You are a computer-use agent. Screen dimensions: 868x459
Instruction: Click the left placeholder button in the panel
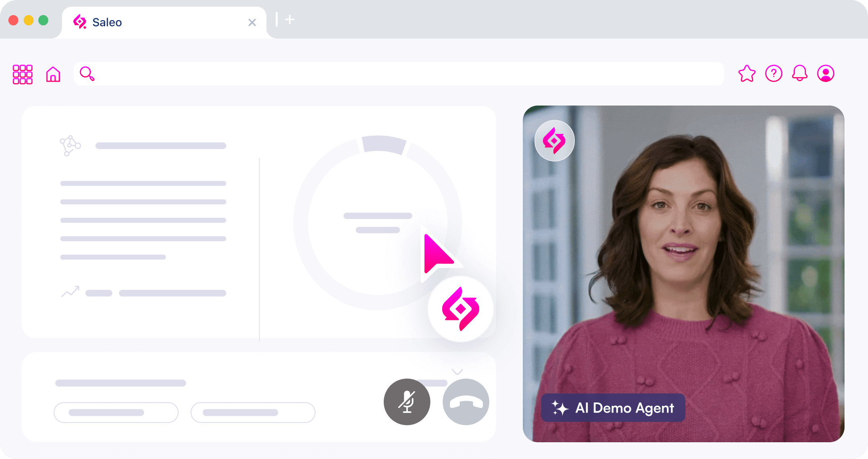pyautogui.click(x=116, y=413)
